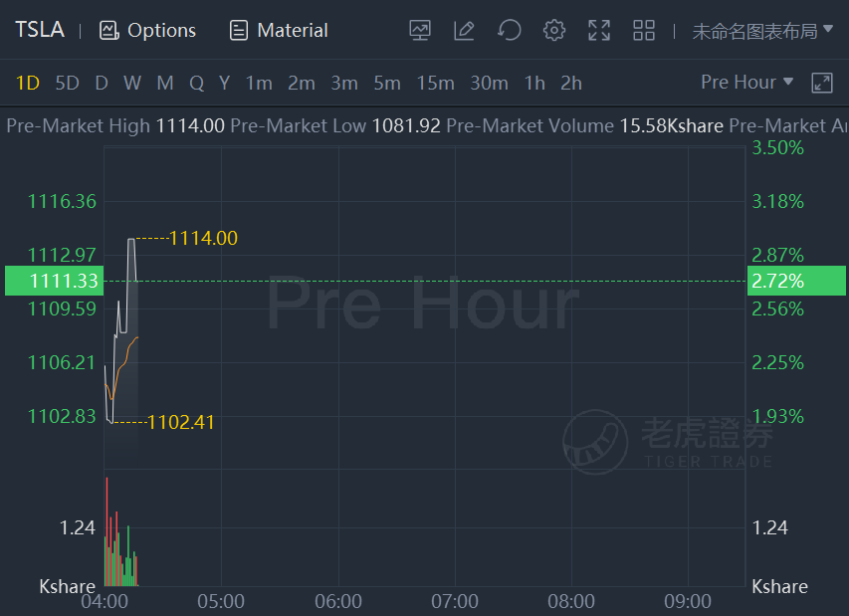Viewport: 849px width, 616px height.
Task: Choose the 30m interval
Action: click(x=489, y=84)
